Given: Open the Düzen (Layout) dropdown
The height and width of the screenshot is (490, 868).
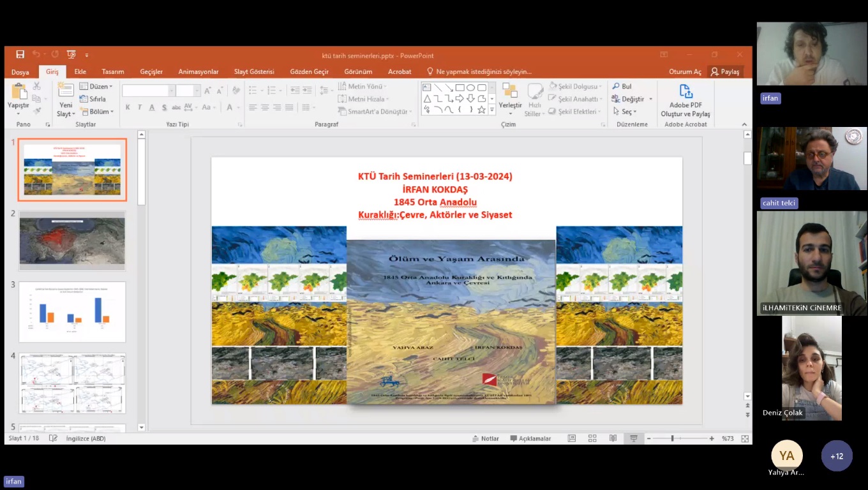Looking at the screenshot, I should point(96,86).
